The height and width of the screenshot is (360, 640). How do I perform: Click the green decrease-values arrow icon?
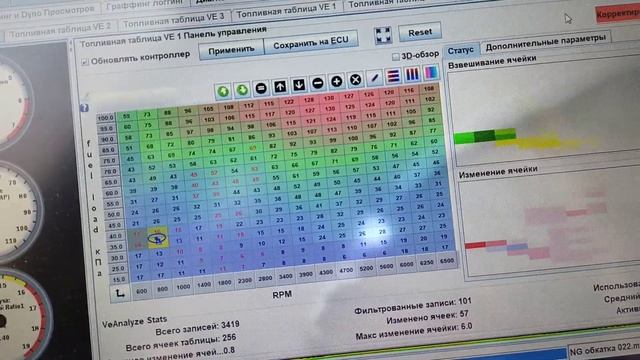point(242,90)
